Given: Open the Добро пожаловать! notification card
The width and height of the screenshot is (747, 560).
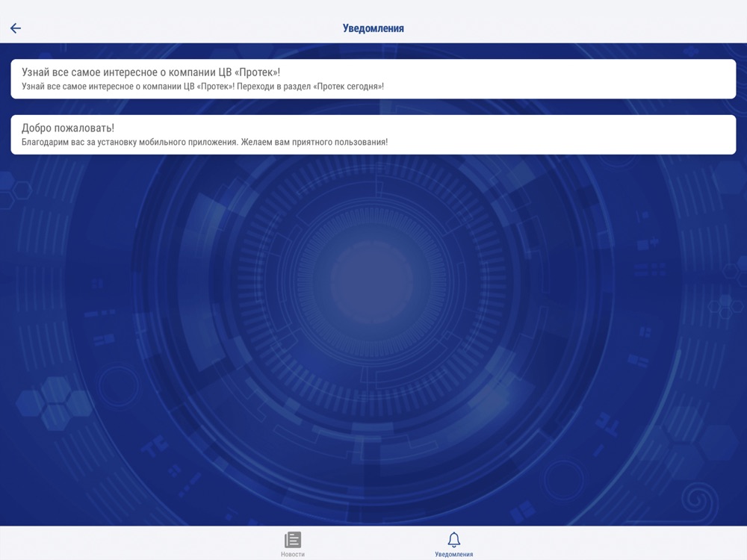Looking at the screenshot, I should pos(373,134).
